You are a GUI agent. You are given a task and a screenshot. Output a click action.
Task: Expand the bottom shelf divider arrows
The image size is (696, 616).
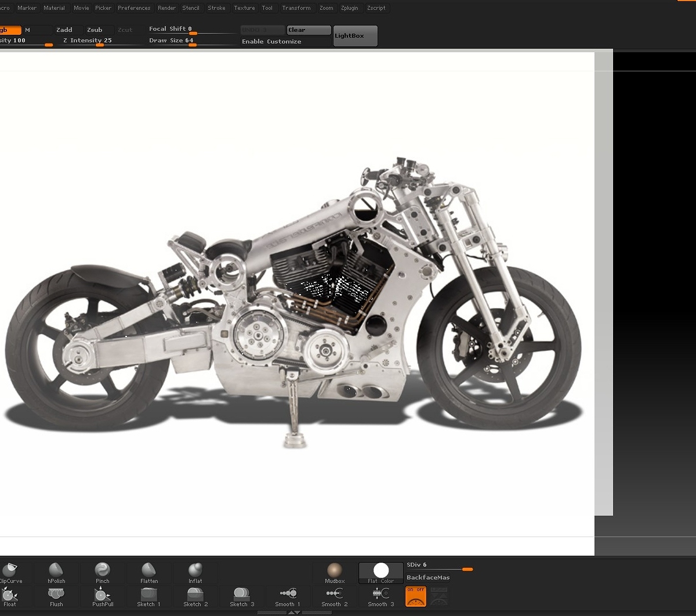(295, 613)
